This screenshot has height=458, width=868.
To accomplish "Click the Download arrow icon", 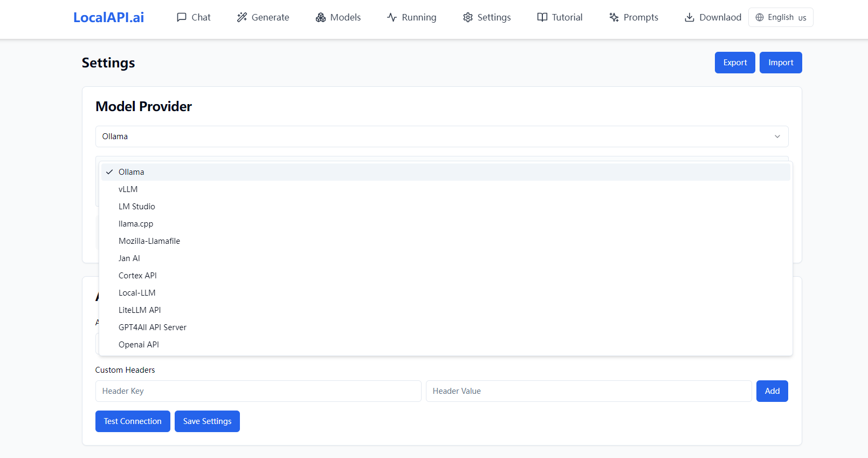I will (x=690, y=17).
